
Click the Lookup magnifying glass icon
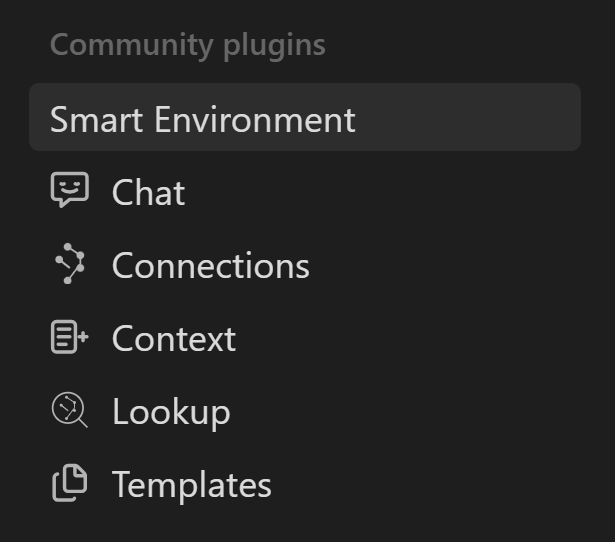pos(69,411)
